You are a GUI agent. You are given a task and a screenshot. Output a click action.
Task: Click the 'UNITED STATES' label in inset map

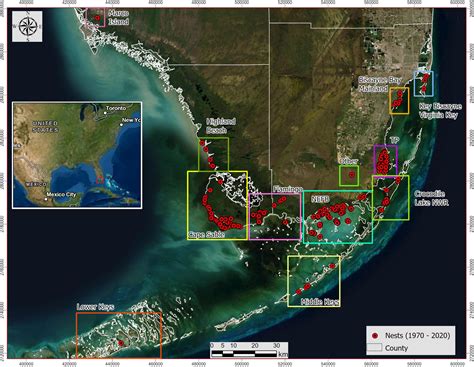[45, 126]
